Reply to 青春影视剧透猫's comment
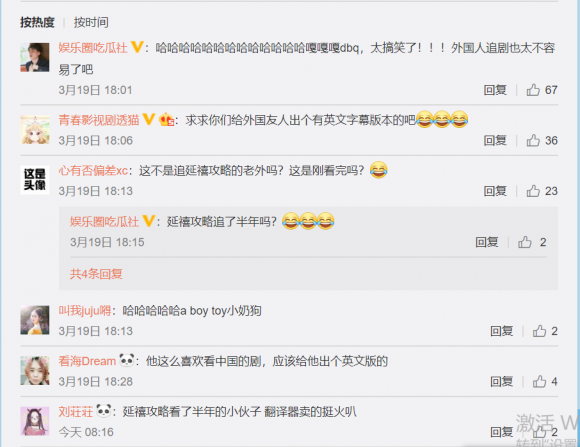Screen dimensions: 580x447 point(495,140)
